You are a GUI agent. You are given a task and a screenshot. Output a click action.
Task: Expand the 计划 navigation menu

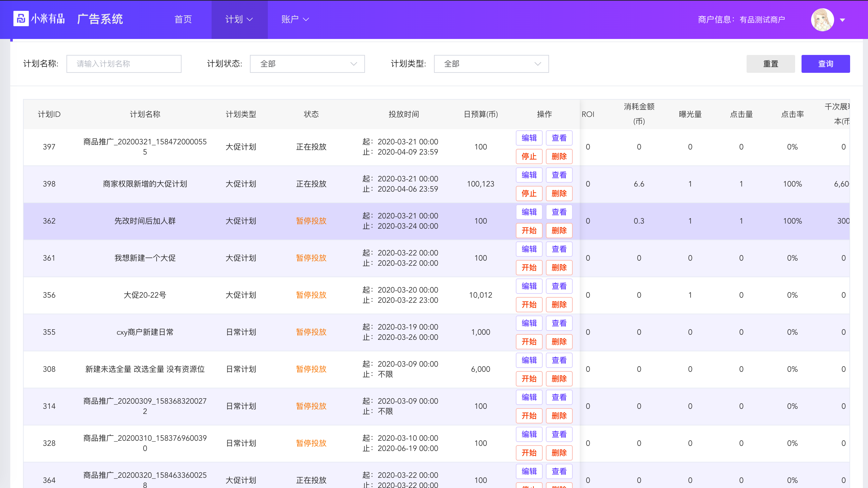pyautogui.click(x=239, y=19)
